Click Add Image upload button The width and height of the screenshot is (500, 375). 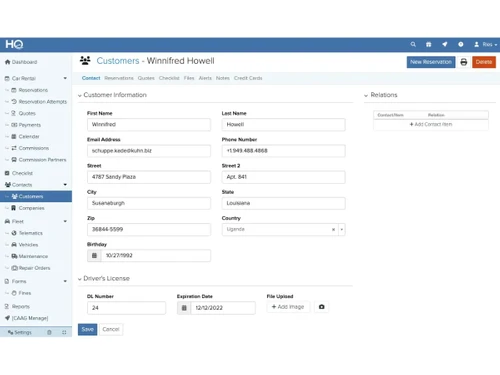(288, 307)
